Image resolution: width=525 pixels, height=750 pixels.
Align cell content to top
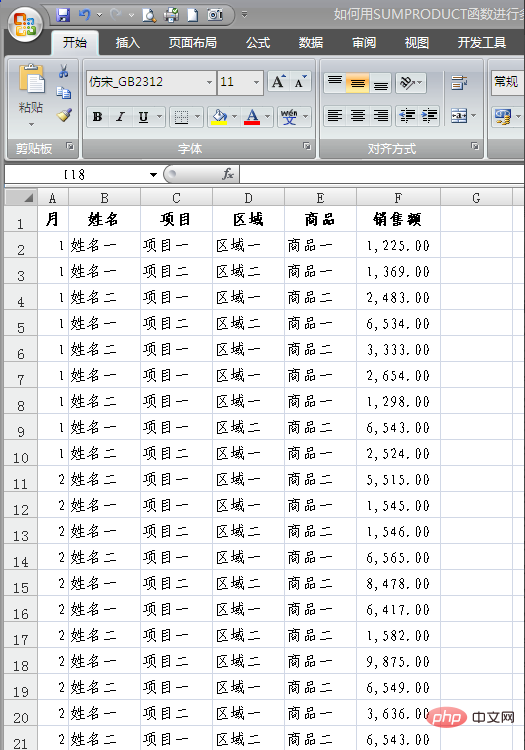pyautogui.click(x=335, y=83)
